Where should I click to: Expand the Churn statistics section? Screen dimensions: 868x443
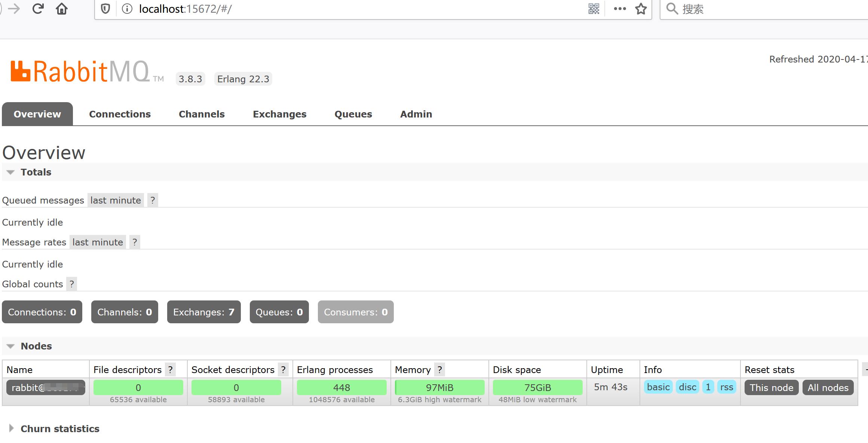click(53, 429)
